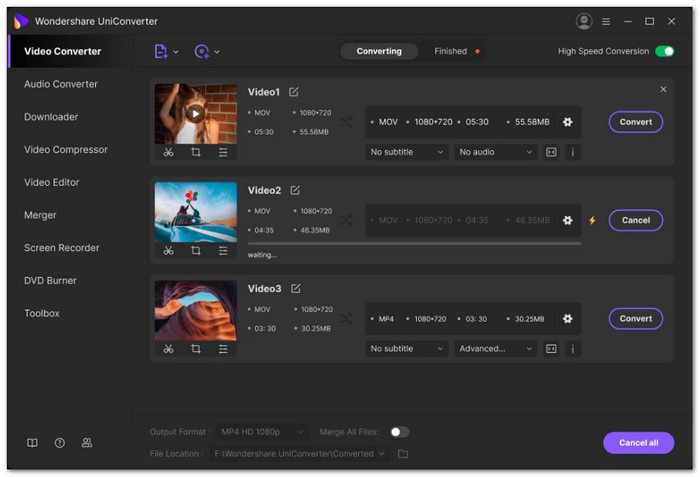Screen dimensions: 700x477
Task: Open the user guide book icon
Action: coord(32,443)
